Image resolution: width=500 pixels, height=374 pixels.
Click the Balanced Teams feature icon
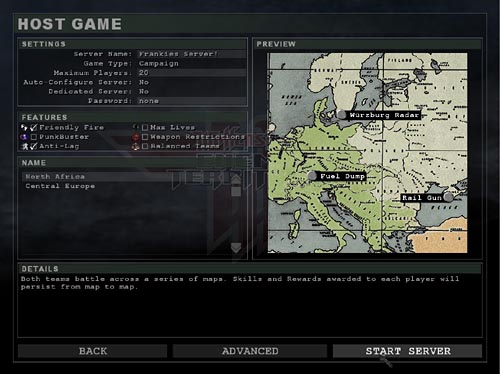tap(136, 146)
